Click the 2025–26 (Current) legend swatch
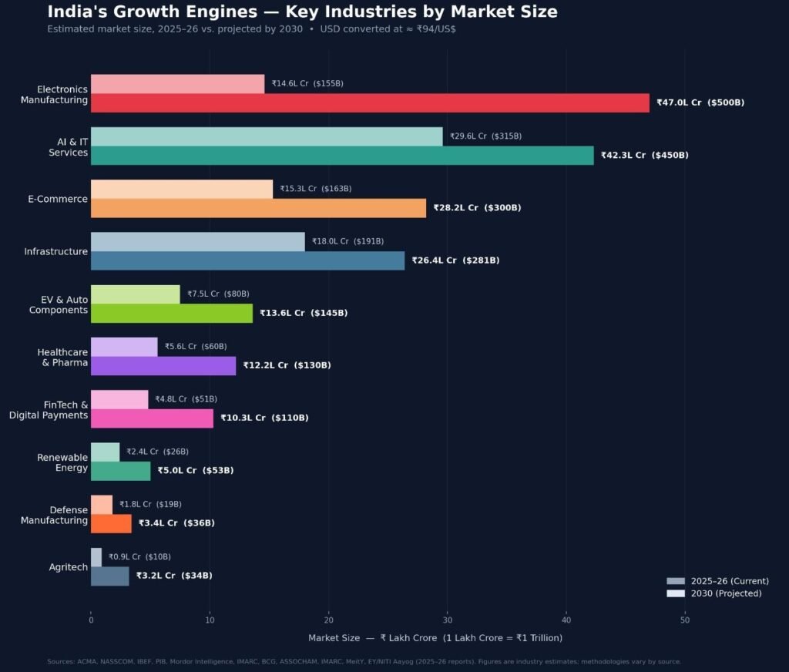Screen dimensions: 789x672 [676, 581]
